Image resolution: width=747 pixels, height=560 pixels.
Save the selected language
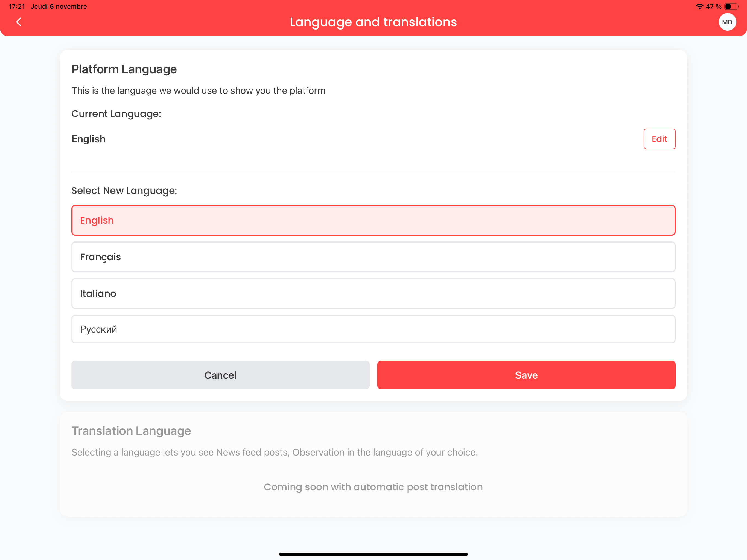coord(526,375)
